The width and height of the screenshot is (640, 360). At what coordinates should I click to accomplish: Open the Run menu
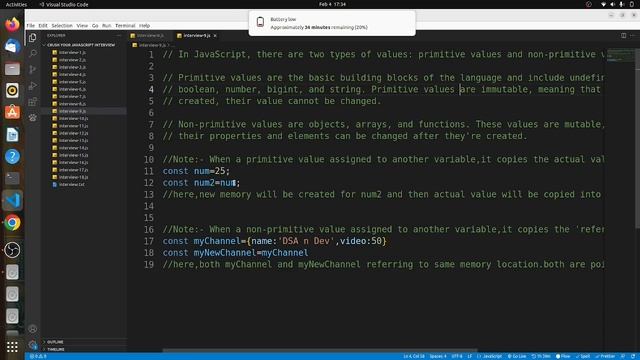point(106,25)
